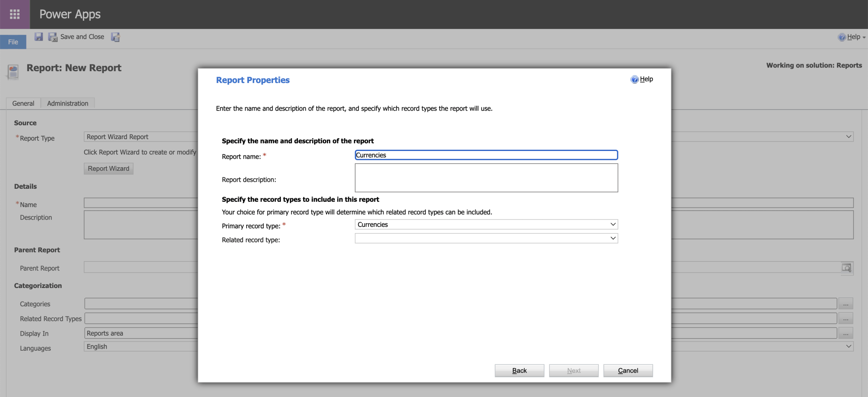Click the Help icon in the dialog

point(634,79)
